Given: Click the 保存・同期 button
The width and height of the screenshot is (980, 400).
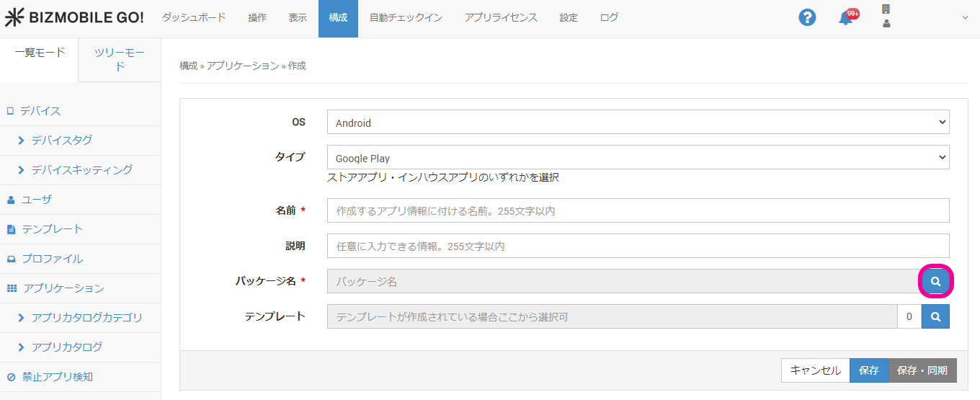Looking at the screenshot, I should click(x=922, y=370).
